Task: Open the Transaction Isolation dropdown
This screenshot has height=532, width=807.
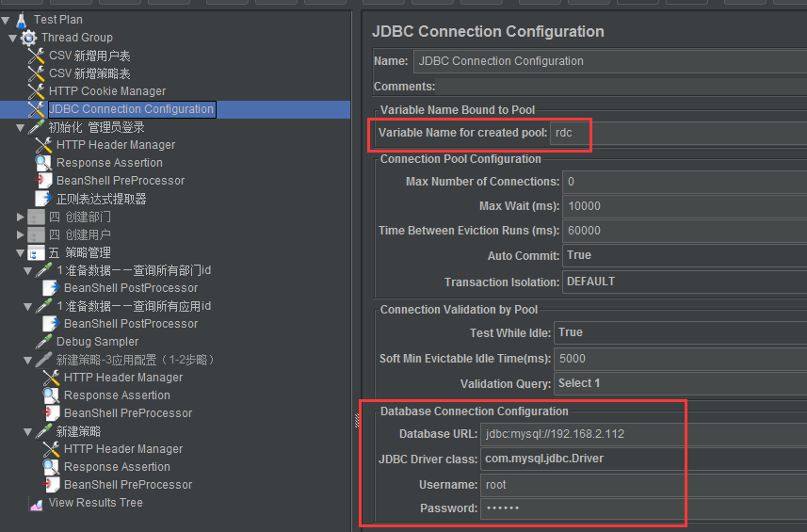Action: click(x=684, y=282)
